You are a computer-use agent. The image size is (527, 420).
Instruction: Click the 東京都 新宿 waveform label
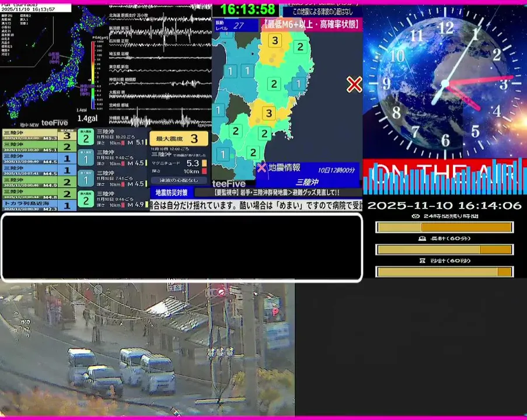coord(118,67)
